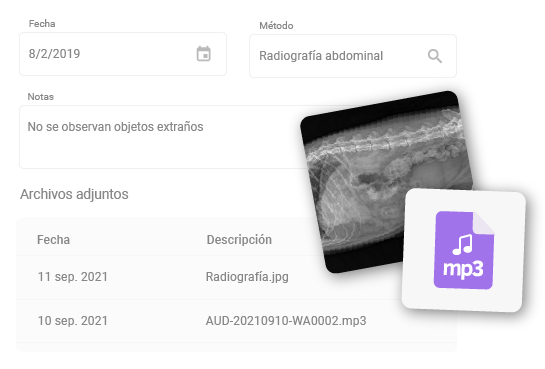545x369 pixels.
Task: Click the 10 sep. 2021 date cell
Action: point(73,321)
